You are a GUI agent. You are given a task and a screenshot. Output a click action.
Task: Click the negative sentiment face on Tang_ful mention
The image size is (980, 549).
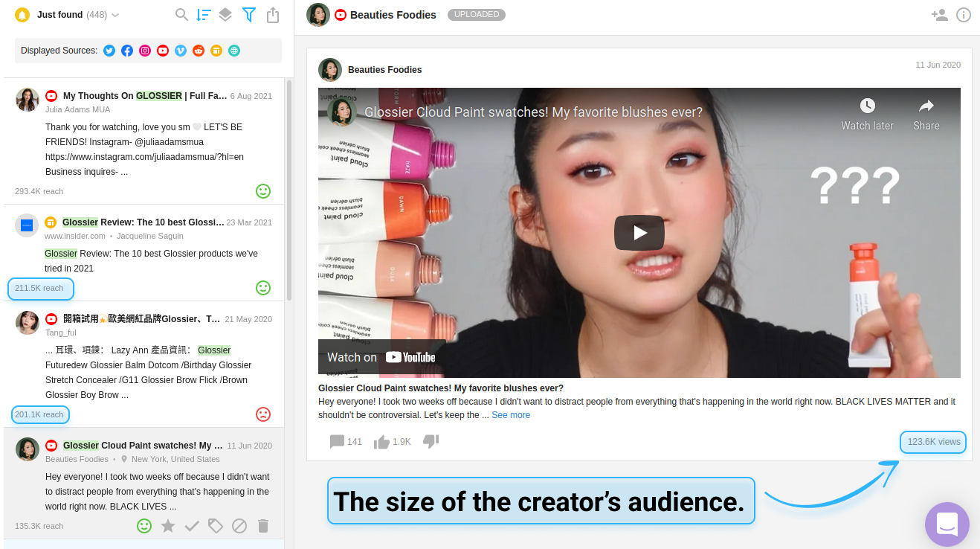[263, 414]
